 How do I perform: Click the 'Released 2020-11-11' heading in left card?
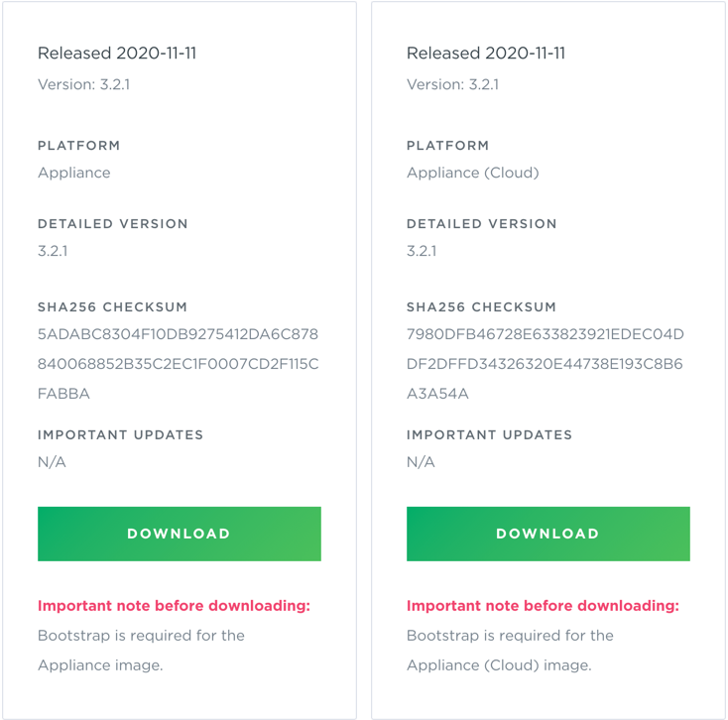117,53
